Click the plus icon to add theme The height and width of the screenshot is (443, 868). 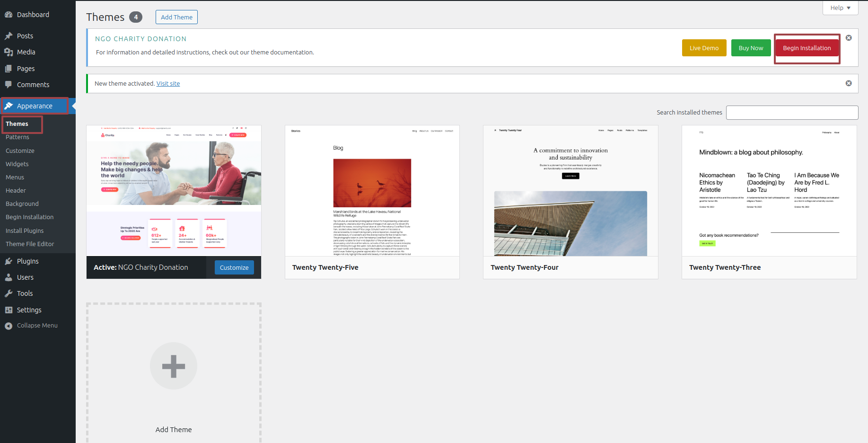click(174, 366)
